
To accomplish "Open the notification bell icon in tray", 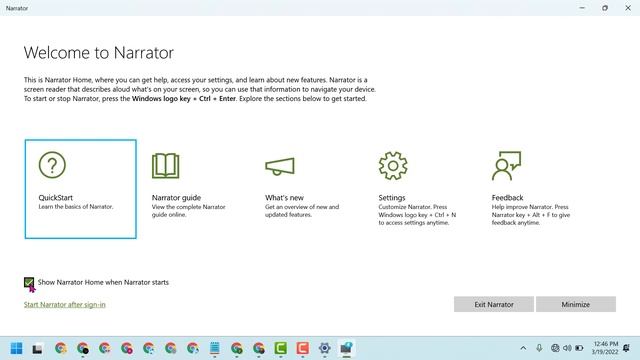I will [627, 348].
